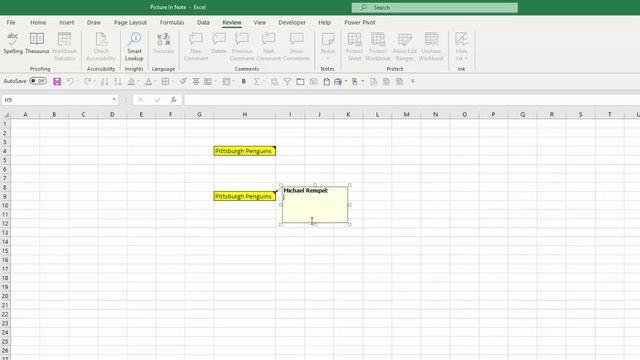Image resolution: width=640 pixels, height=360 pixels.
Task: Click Protect Sheet
Action: click(354, 47)
